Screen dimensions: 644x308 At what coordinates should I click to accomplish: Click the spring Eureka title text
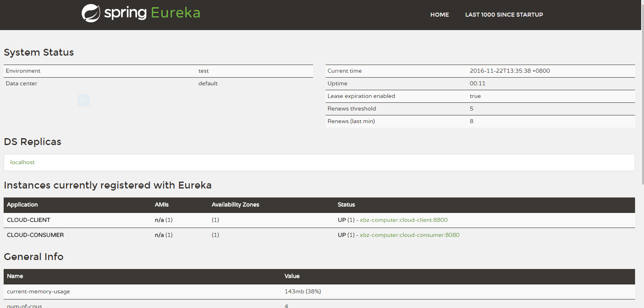click(152, 13)
